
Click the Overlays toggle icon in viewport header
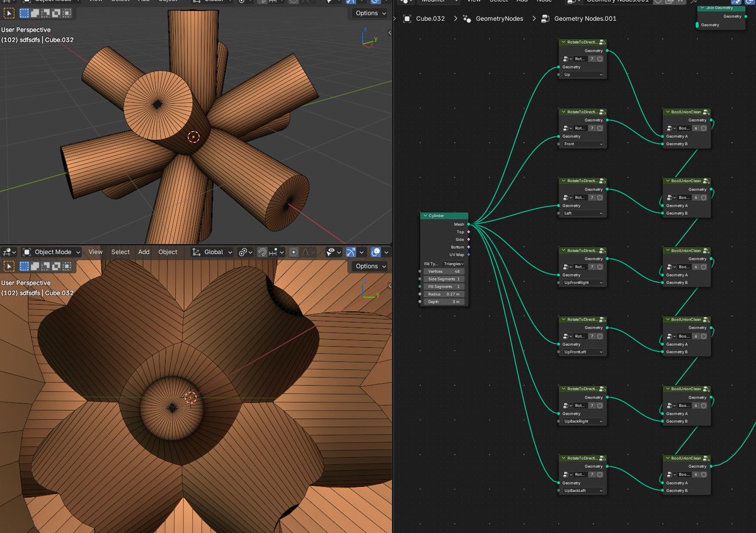[x=375, y=252]
